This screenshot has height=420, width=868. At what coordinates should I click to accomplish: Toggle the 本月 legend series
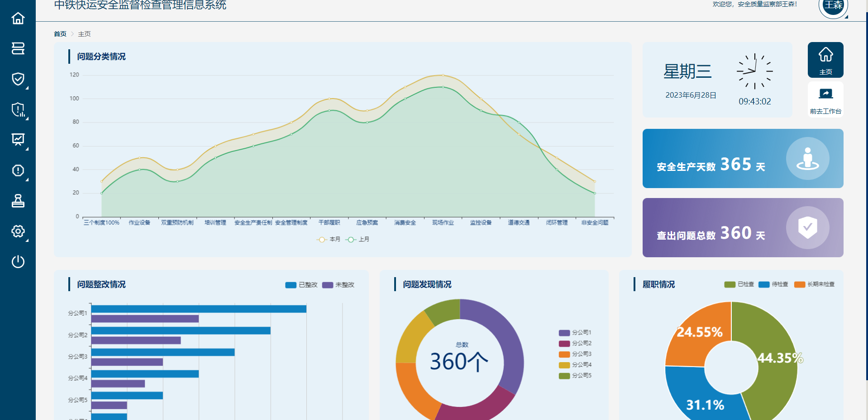[329, 239]
